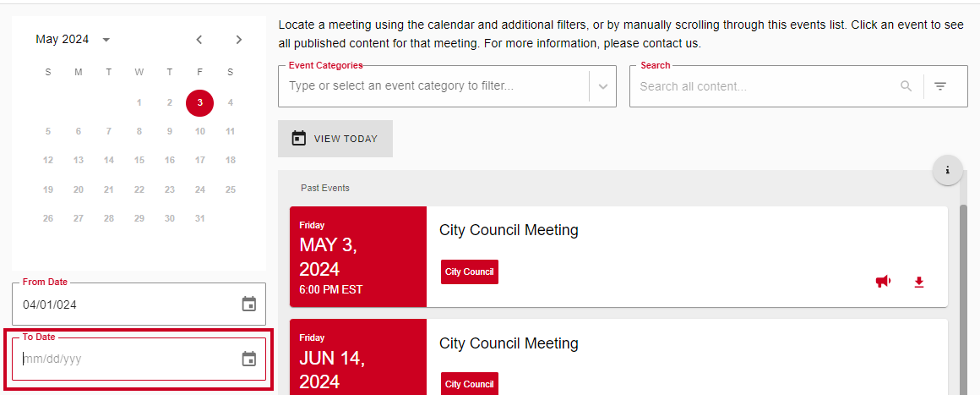Select highlighted May 3 calendar day

[x=200, y=102]
